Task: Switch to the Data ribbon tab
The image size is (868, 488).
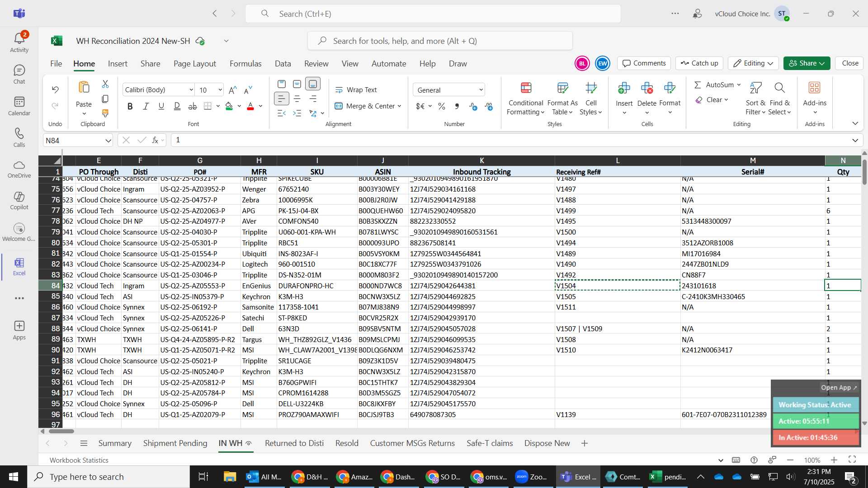Action: coord(283,64)
